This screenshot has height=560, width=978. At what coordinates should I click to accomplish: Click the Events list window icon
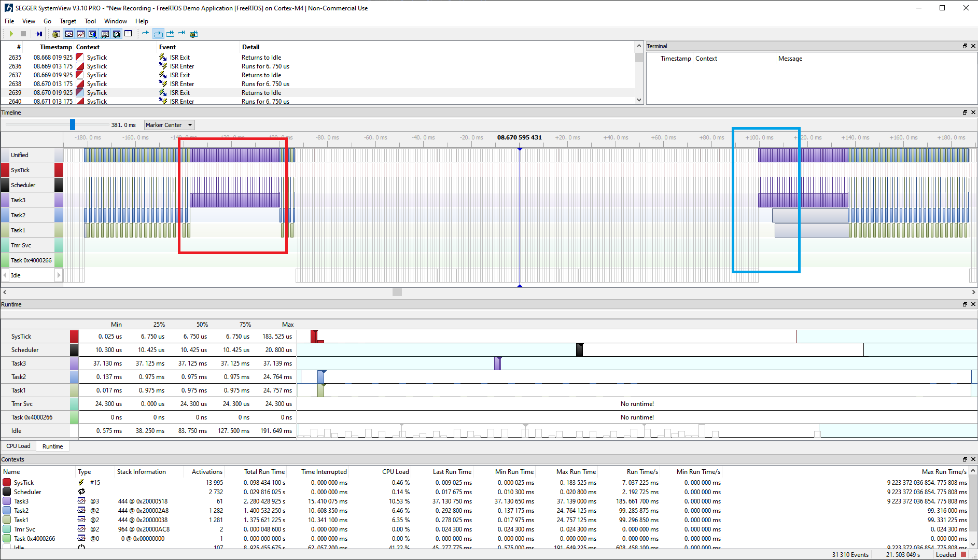[x=128, y=34]
